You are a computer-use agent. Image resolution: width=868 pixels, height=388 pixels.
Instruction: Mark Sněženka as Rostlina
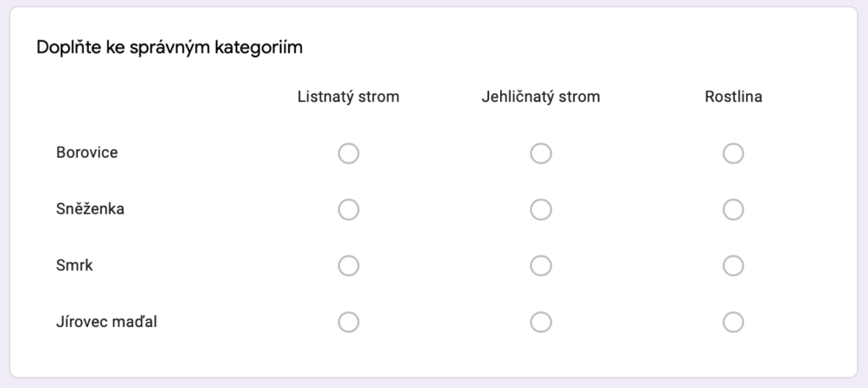pos(733,209)
